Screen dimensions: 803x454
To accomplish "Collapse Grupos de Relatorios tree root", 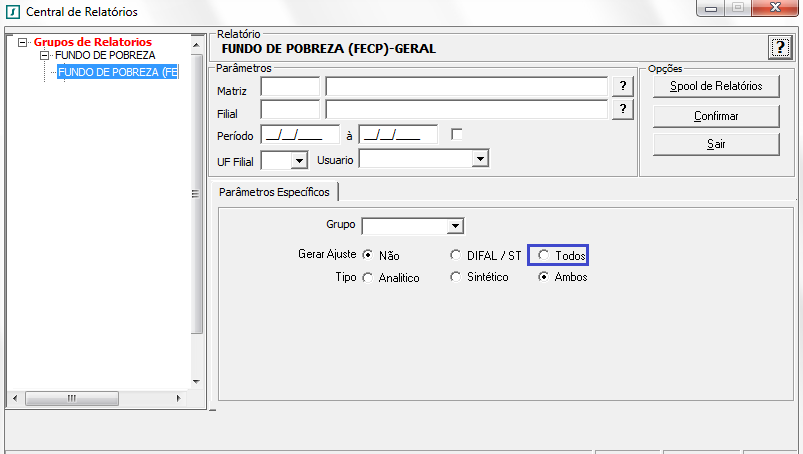I will coord(22,42).
